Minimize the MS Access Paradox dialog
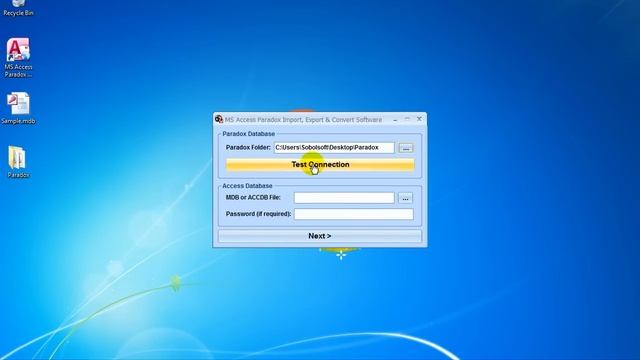The width and height of the screenshot is (640, 360). (395, 119)
